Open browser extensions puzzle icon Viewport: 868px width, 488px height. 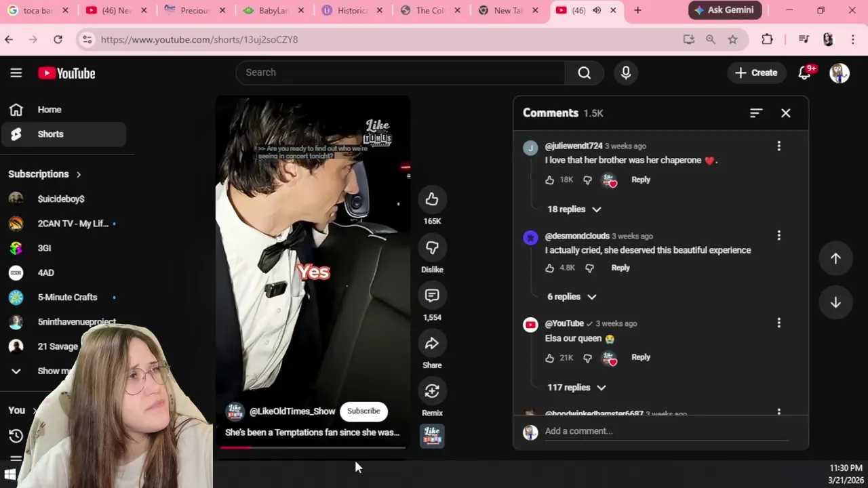(x=767, y=39)
